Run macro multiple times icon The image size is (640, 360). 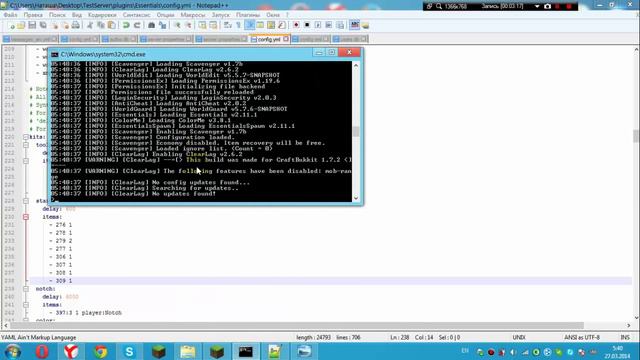329,25
